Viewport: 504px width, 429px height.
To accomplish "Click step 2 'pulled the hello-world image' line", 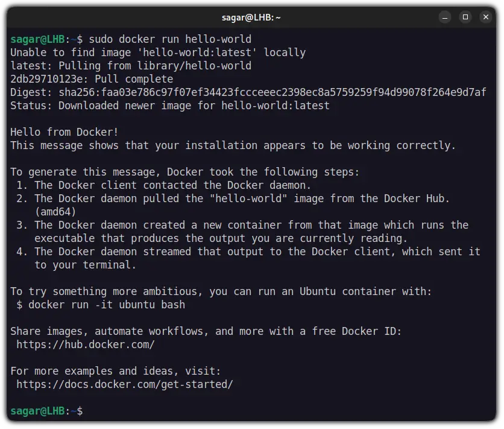I will tap(233, 199).
